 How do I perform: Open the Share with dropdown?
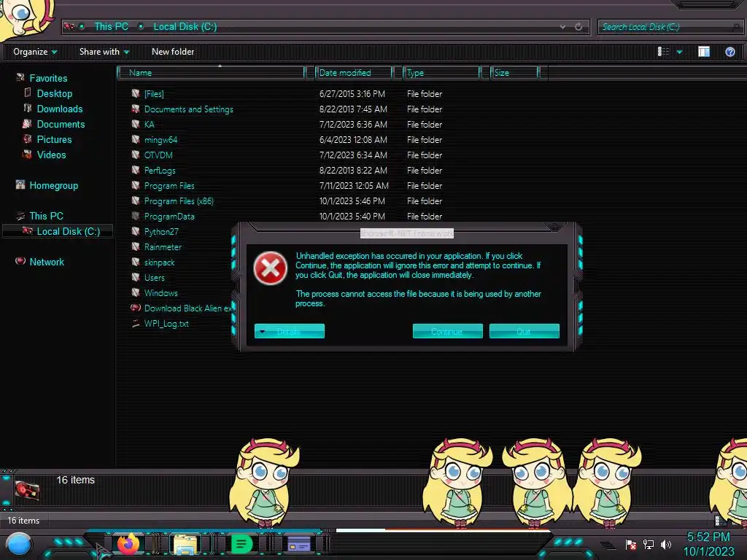tap(104, 52)
